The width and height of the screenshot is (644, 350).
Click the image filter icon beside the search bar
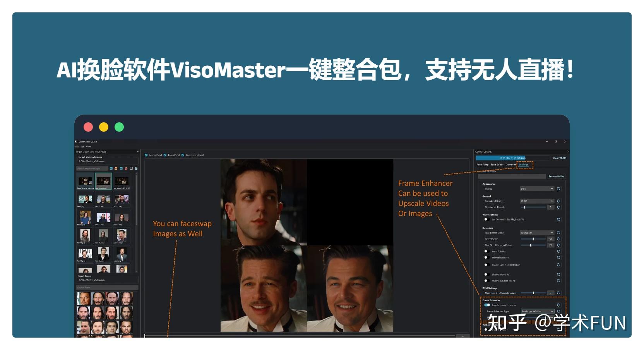pyautogui.click(x=116, y=168)
